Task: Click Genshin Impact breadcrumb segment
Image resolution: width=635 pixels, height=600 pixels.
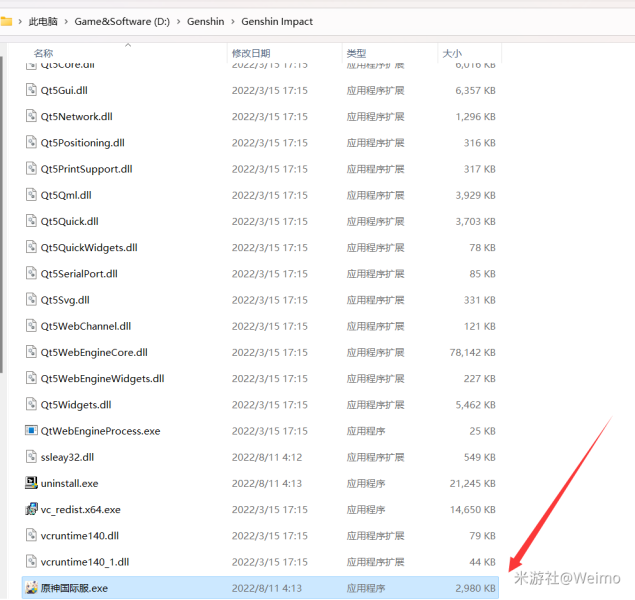Action: 277,21
